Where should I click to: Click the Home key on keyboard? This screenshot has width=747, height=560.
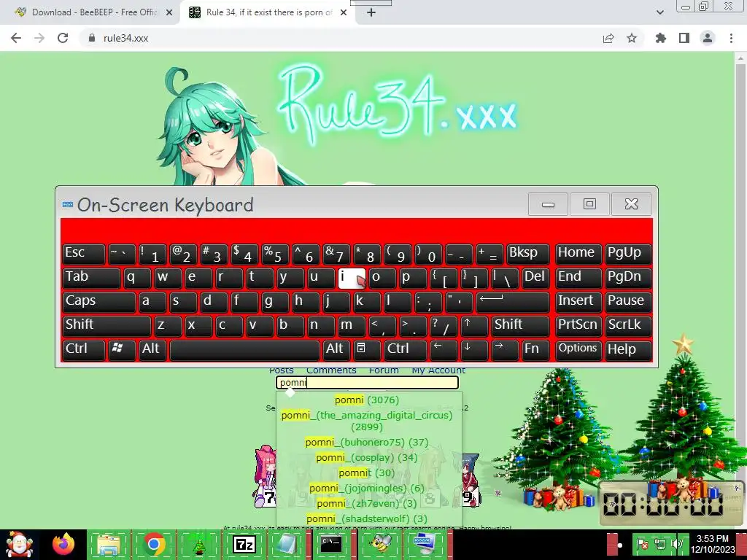click(x=578, y=254)
